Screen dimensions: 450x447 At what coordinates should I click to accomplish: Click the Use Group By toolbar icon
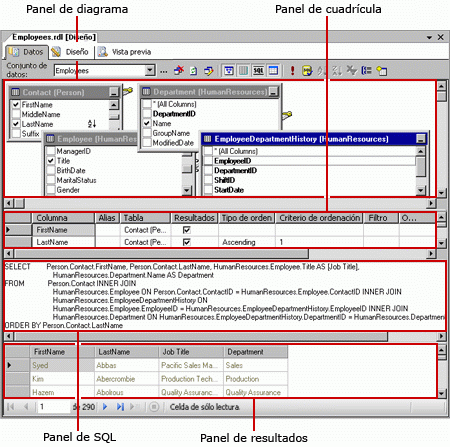[366, 70]
